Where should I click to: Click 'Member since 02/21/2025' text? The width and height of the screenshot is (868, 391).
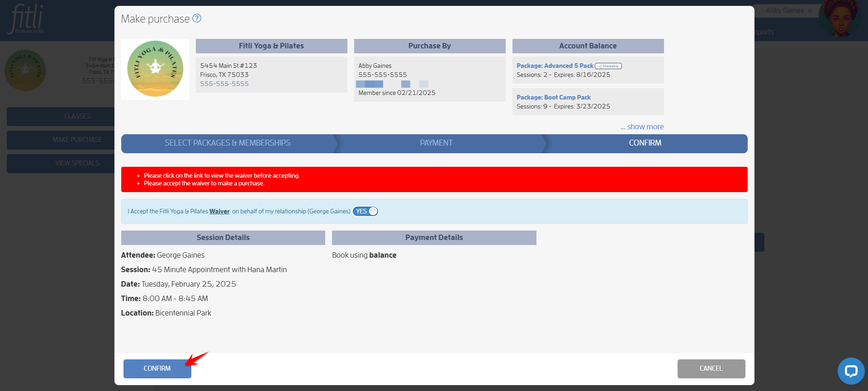tap(397, 93)
